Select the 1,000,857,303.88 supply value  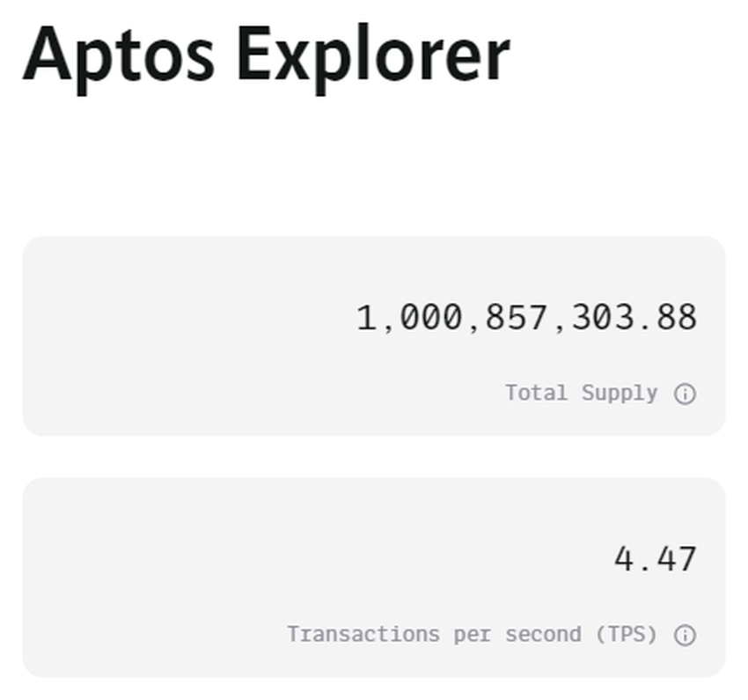click(526, 318)
